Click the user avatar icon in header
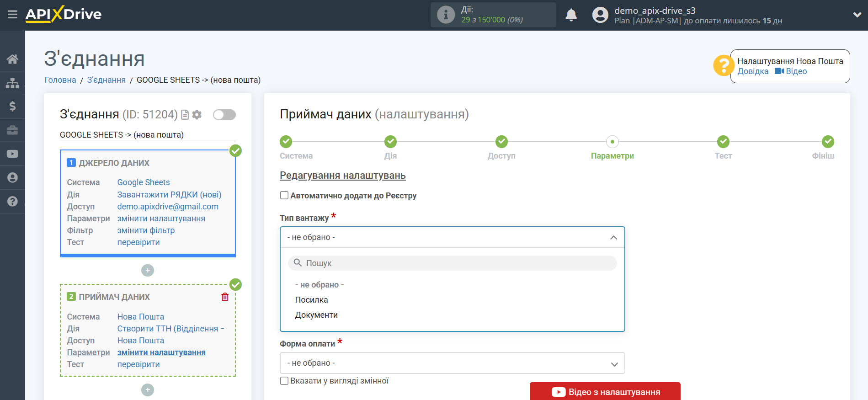Image resolution: width=868 pixels, height=400 pixels. click(x=600, y=15)
